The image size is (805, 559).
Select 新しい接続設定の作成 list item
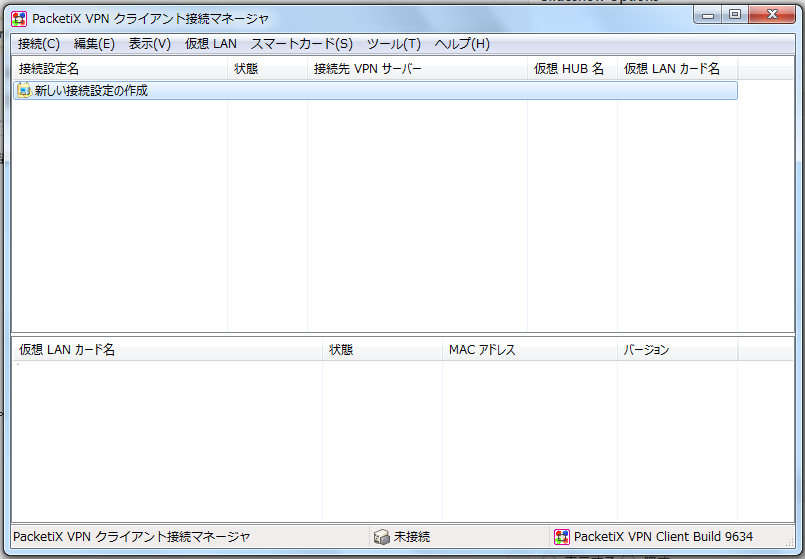375,91
